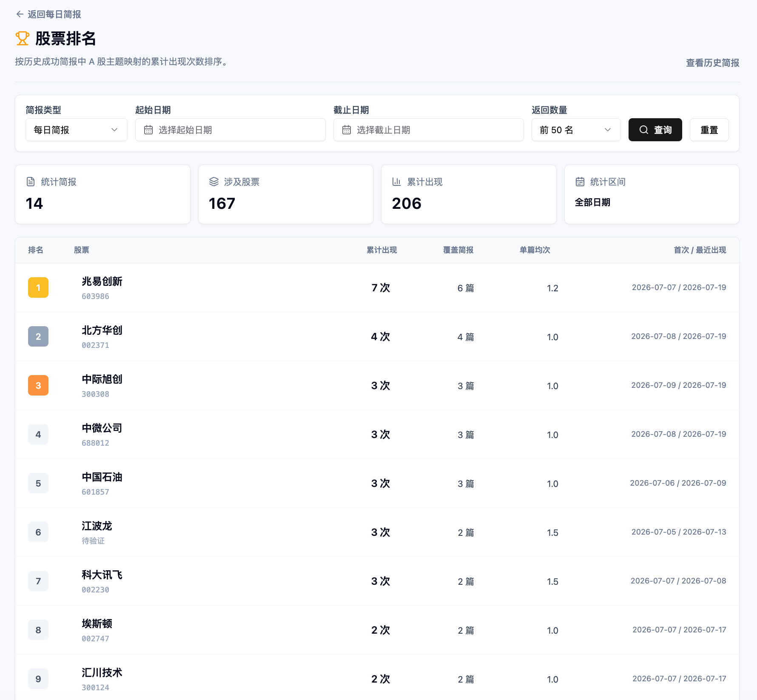Click the document icon on 统计简报 card
This screenshot has width=757, height=700.
(31, 182)
